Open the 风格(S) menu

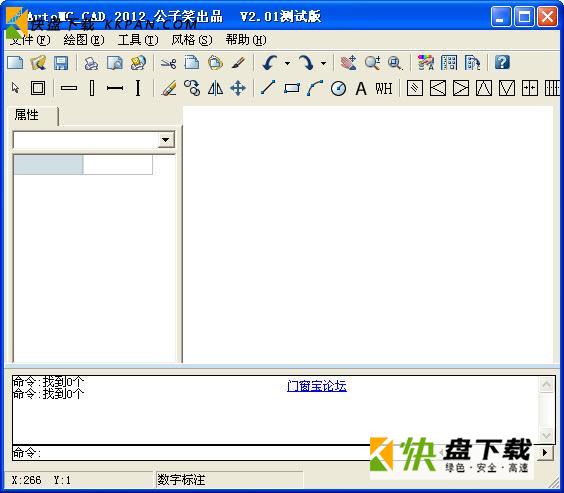tap(192, 40)
